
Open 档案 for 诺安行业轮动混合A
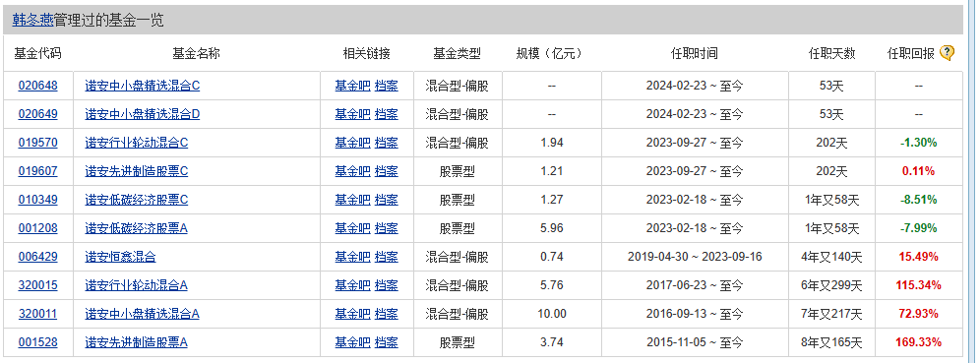[387, 285]
